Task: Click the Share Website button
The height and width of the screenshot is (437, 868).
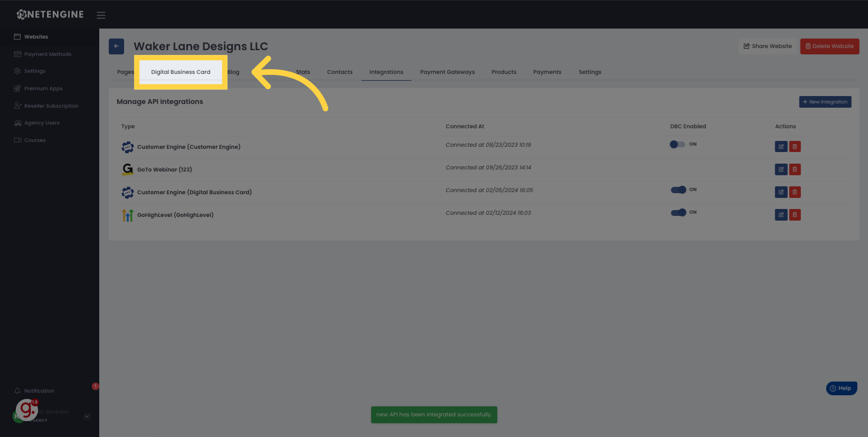Action: 768,46
